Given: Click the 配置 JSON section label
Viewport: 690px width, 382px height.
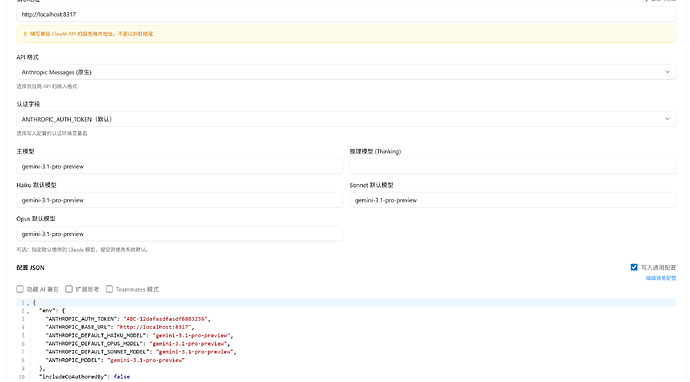Looking at the screenshot, I should [x=30, y=268].
